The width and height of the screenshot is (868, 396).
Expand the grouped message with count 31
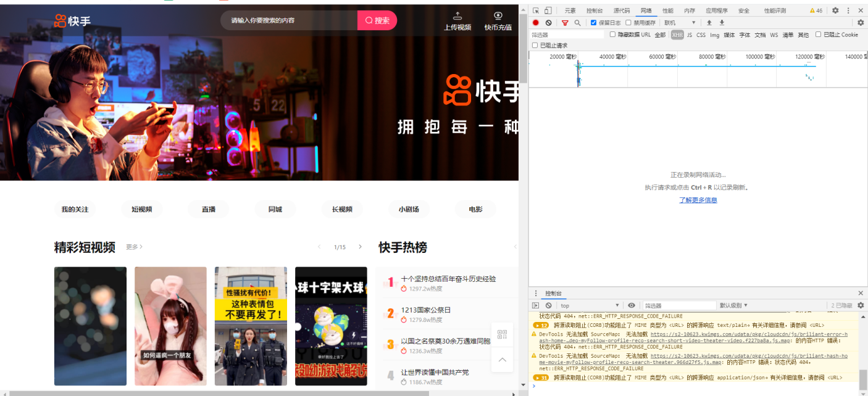coord(541,377)
